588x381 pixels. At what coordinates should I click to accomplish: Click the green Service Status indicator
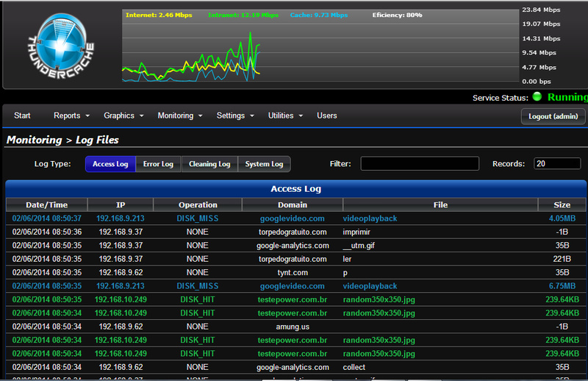pyautogui.click(x=537, y=97)
